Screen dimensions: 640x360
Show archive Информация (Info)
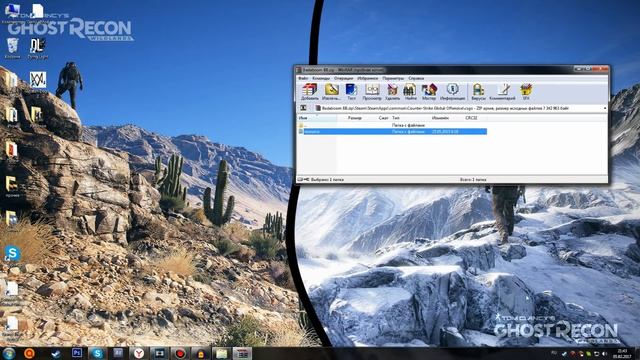point(452,91)
